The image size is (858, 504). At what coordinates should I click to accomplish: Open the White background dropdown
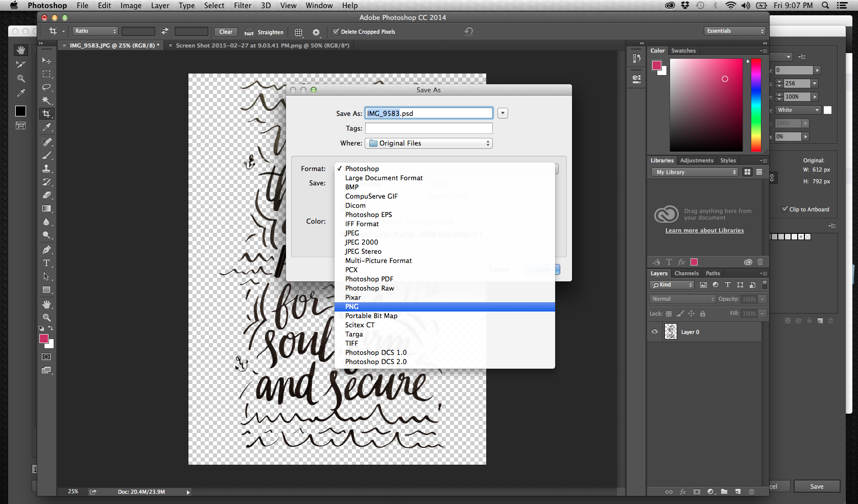pyautogui.click(x=798, y=110)
